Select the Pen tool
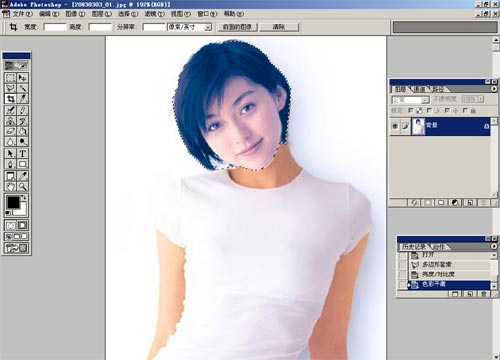The width and height of the screenshot is (500, 360). [x=11, y=164]
